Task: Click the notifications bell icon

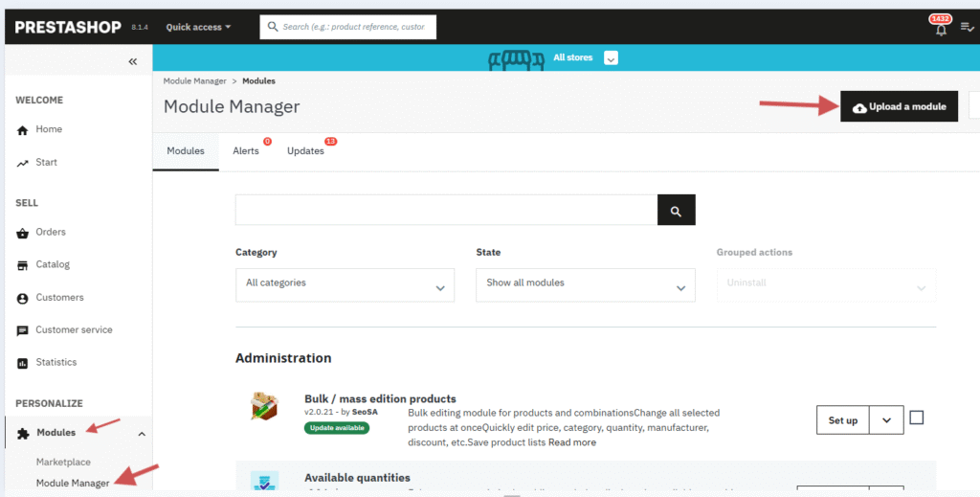Action: [x=941, y=30]
